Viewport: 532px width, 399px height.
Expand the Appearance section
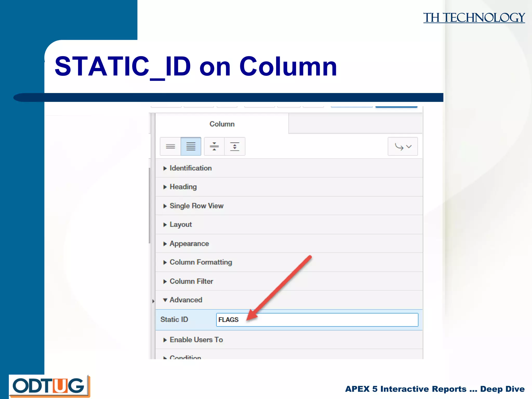[289, 243]
